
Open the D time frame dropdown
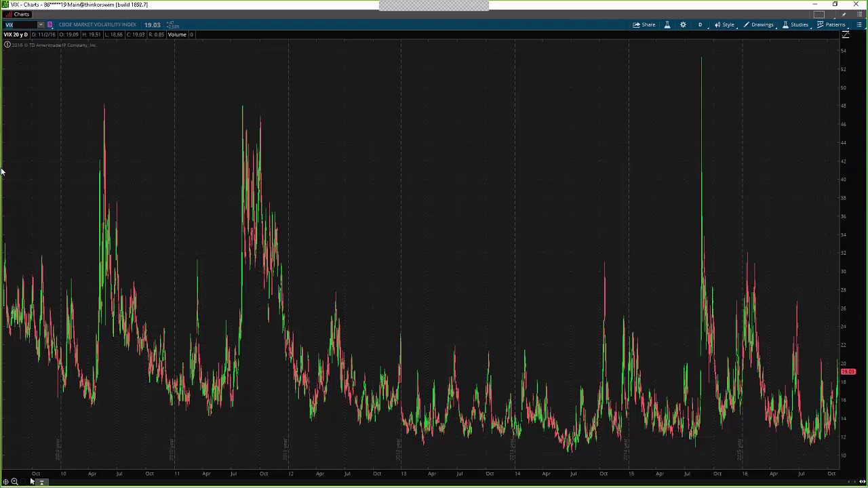coord(700,25)
